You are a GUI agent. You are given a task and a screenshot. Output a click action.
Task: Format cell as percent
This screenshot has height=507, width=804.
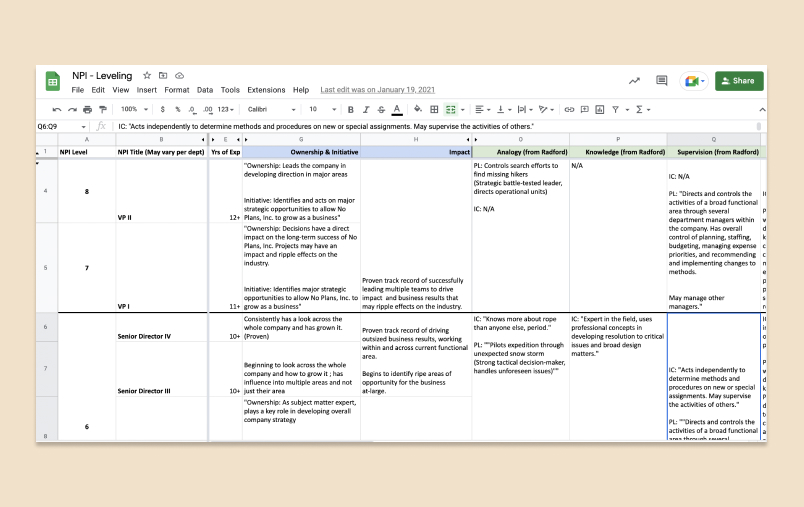point(177,110)
